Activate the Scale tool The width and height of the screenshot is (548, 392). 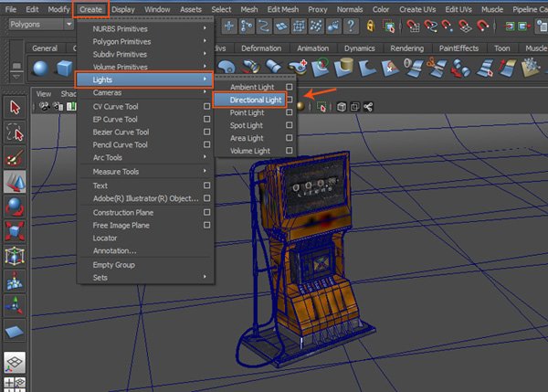coord(15,231)
